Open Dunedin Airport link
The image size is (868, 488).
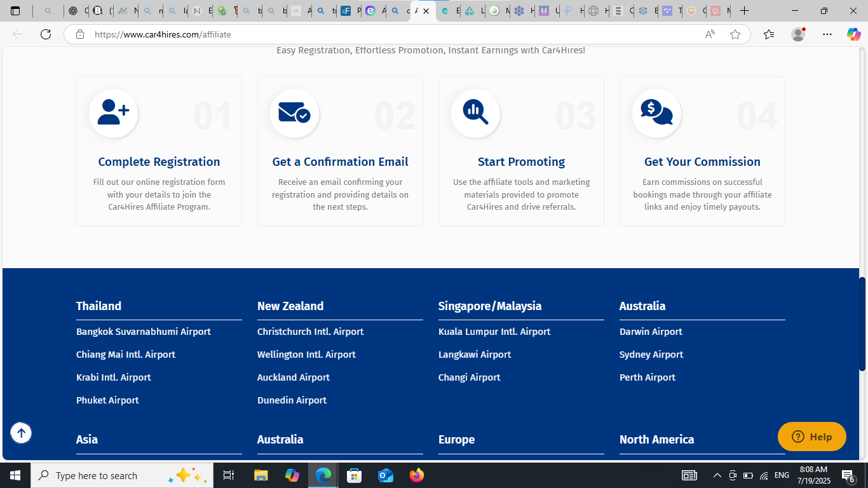pos(292,400)
